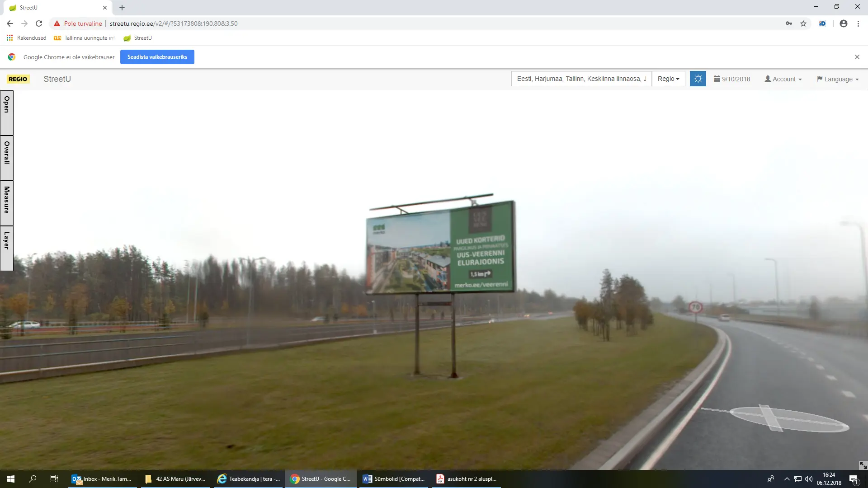
Task: Open Chrome profile avatar icon
Action: 843,23
